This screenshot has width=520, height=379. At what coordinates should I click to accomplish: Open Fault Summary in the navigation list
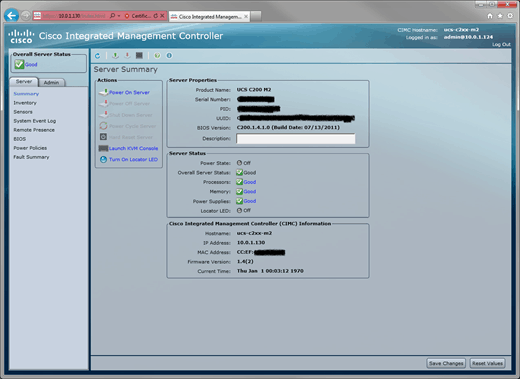31,157
